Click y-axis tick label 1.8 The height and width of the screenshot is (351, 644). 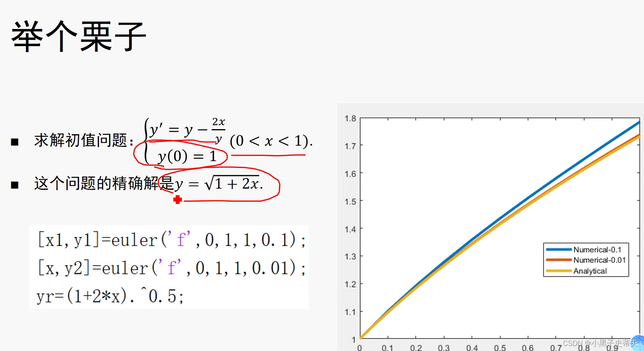coord(350,119)
